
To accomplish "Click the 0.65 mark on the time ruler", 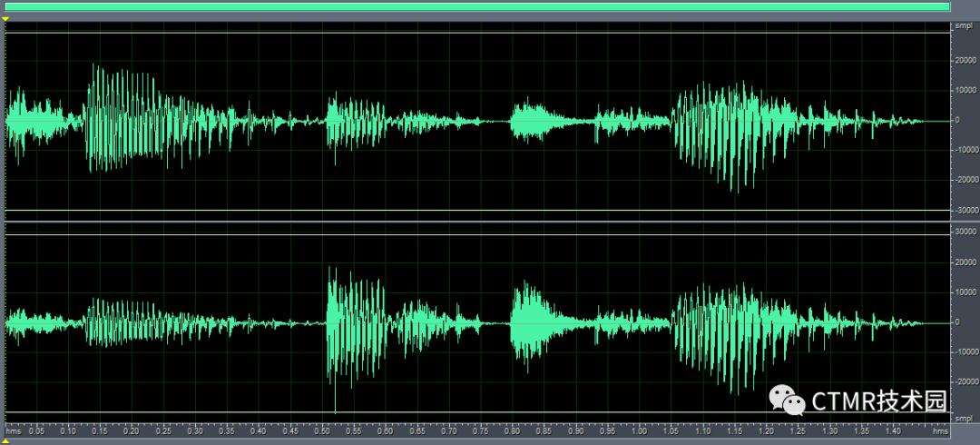I will tap(417, 432).
